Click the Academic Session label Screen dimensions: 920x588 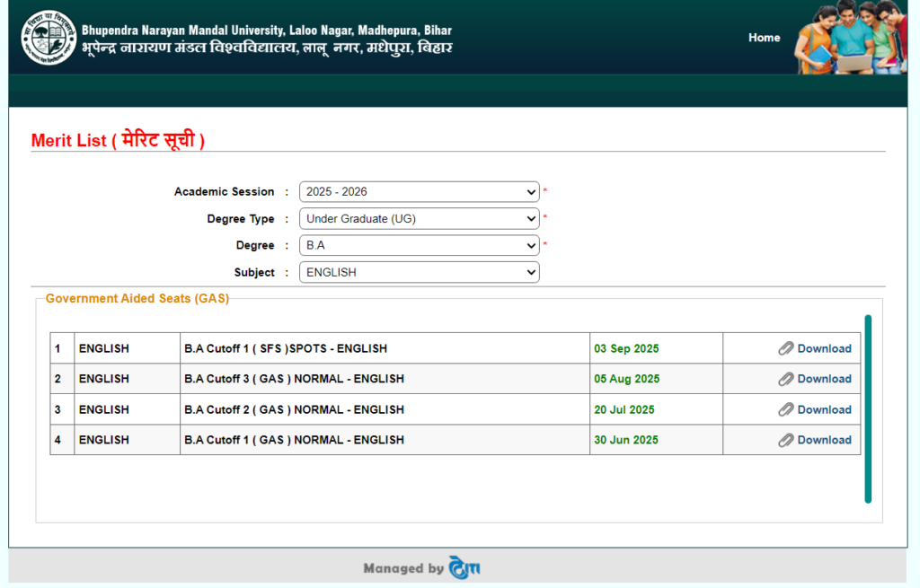[224, 192]
